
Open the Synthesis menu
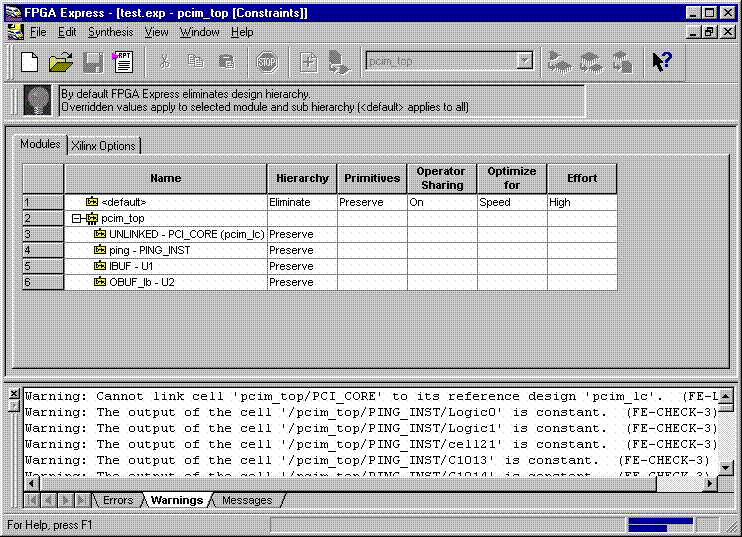pyautogui.click(x=109, y=32)
